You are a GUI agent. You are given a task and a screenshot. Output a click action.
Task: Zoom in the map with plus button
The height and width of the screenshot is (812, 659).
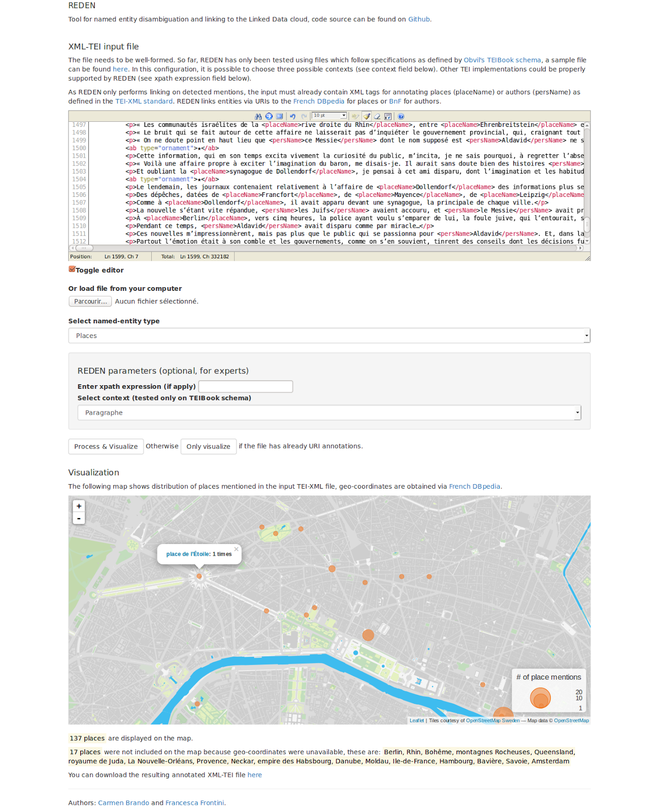click(79, 506)
